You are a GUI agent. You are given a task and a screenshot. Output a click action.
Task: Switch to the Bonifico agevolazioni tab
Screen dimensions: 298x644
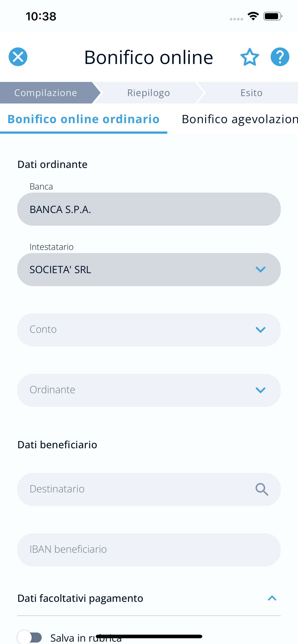pyautogui.click(x=240, y=119)
